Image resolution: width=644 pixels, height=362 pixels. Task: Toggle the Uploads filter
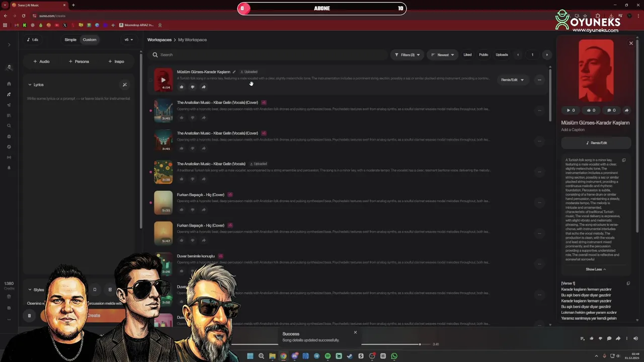(502, 55)
